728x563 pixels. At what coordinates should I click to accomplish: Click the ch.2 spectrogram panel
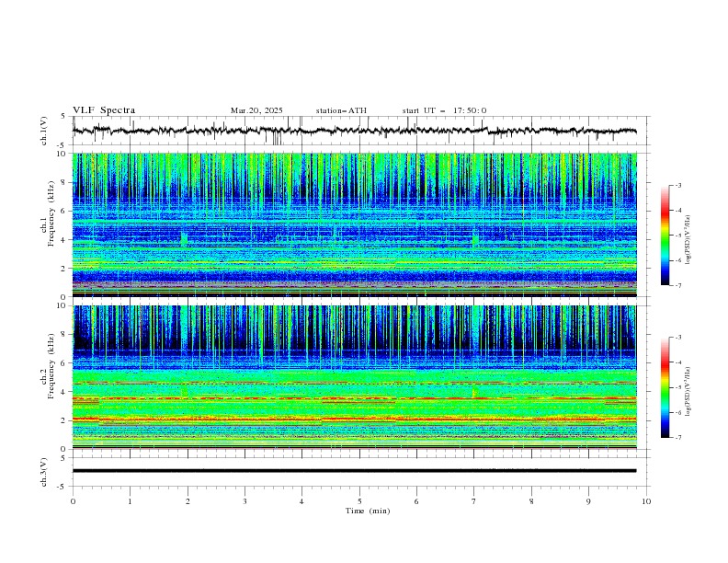click(x=355, y=377)
